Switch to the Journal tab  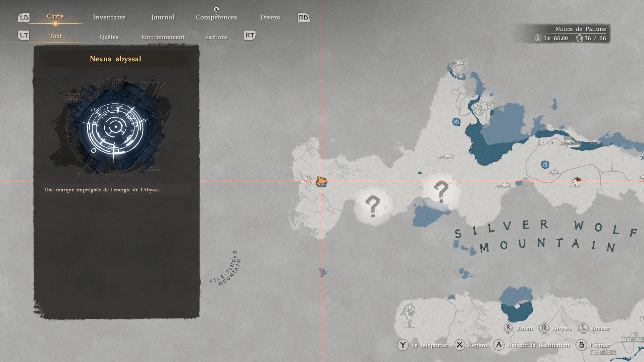163,17
